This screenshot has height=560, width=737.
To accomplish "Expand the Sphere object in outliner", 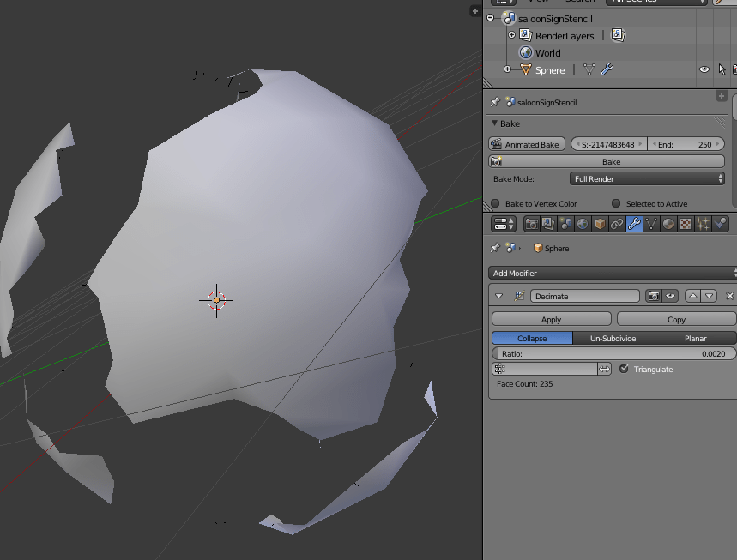I will tap(507, 69).
